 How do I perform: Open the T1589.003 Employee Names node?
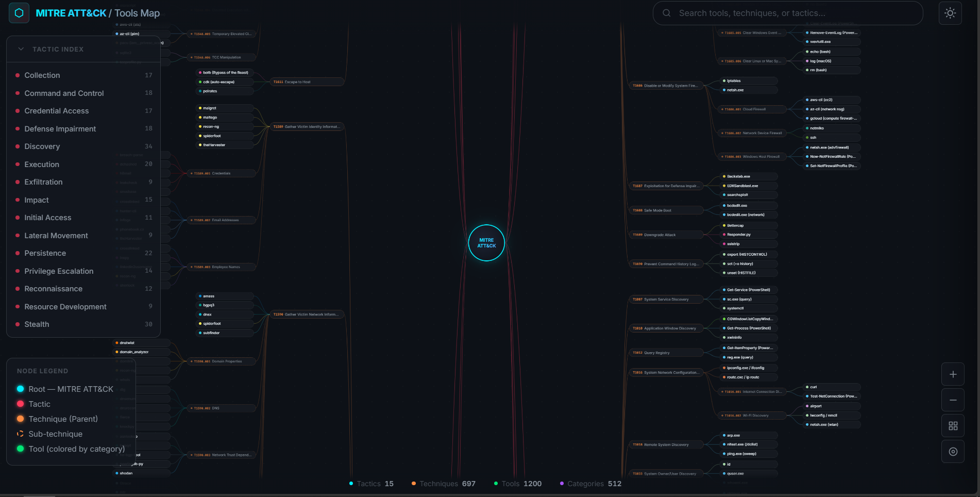(222, 267)
